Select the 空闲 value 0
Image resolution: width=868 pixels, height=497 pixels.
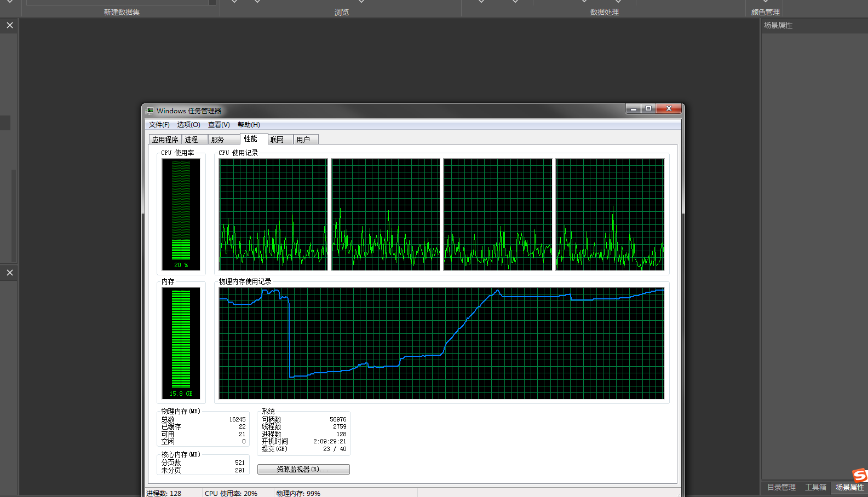point(244,441)
